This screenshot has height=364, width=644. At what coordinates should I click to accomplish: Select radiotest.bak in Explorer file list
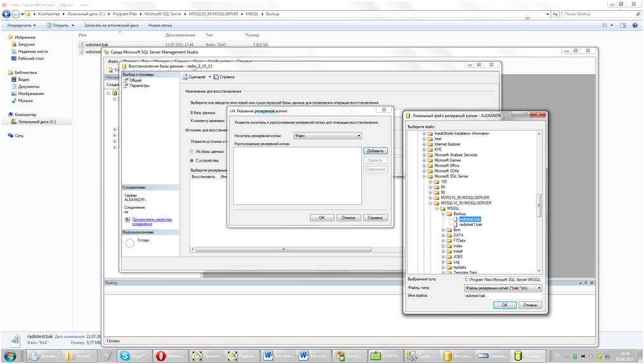pos(97,45)
